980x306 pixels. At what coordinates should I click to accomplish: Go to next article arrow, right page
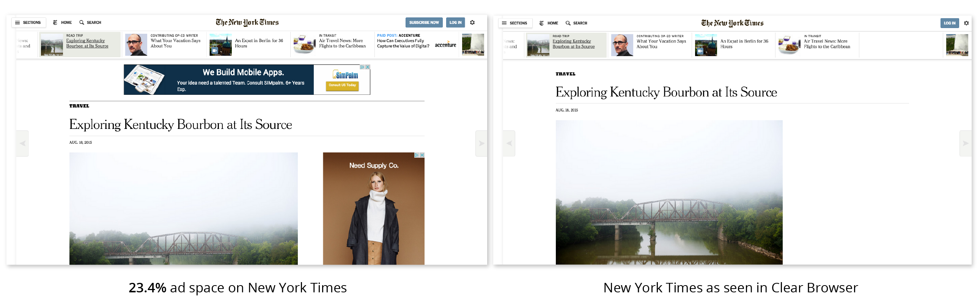[965, 143]
